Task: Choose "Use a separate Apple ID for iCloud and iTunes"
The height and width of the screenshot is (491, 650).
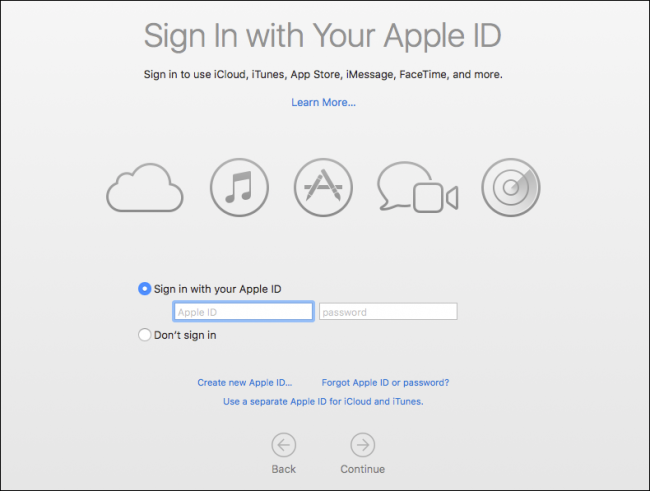Action: (x=323, y=401)
